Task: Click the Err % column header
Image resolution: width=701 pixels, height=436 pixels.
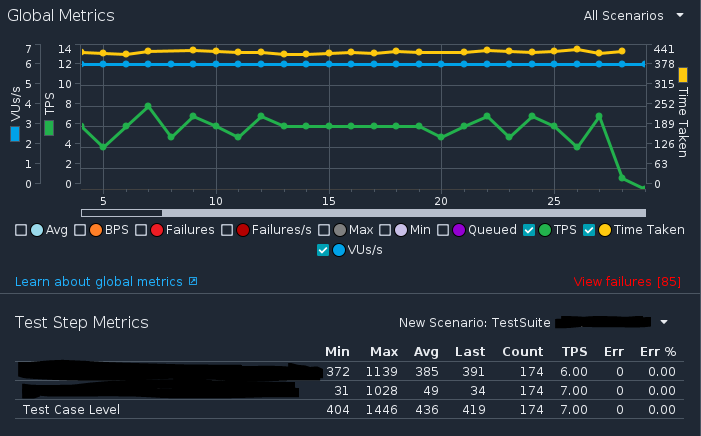Action: [657, 352]
